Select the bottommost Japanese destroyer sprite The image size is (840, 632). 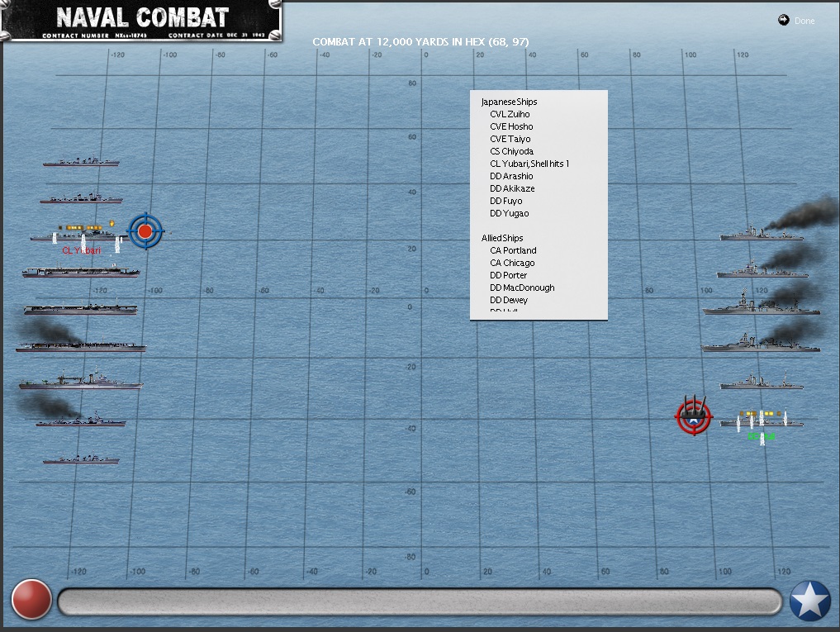point(81,459)
